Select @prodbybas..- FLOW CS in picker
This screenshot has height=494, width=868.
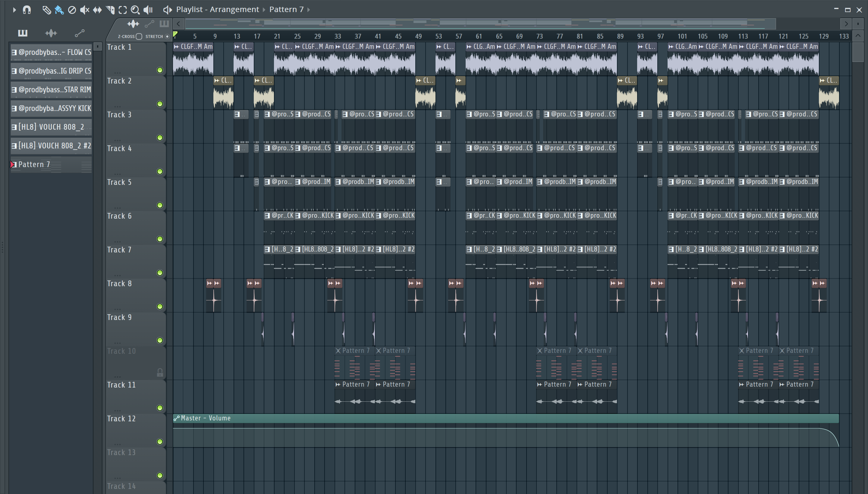coord(51,52)
